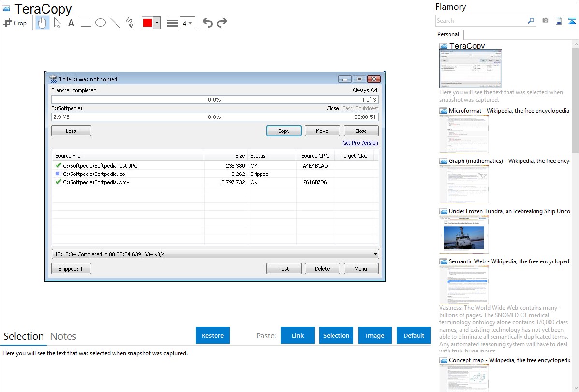Screen dimensions: 579x392
Task: Click the F:\Softpedia\ destination path
Action: click(x=67, y=108)
